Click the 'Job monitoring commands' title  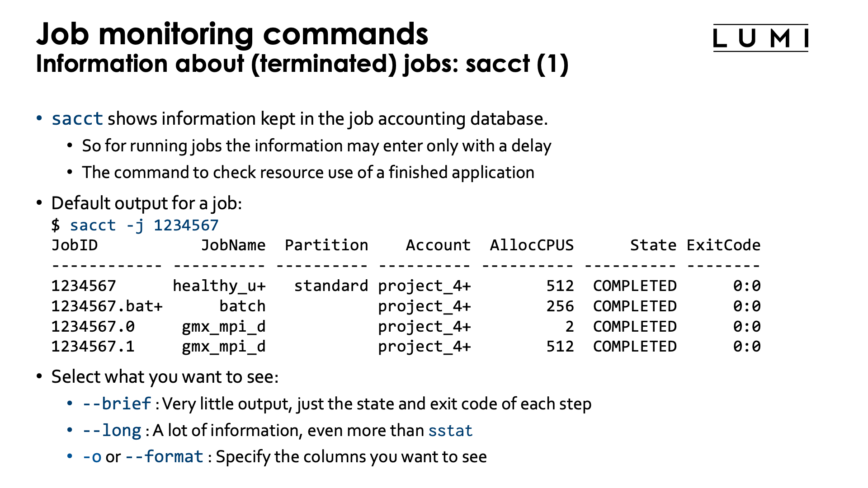click(232, 34)
